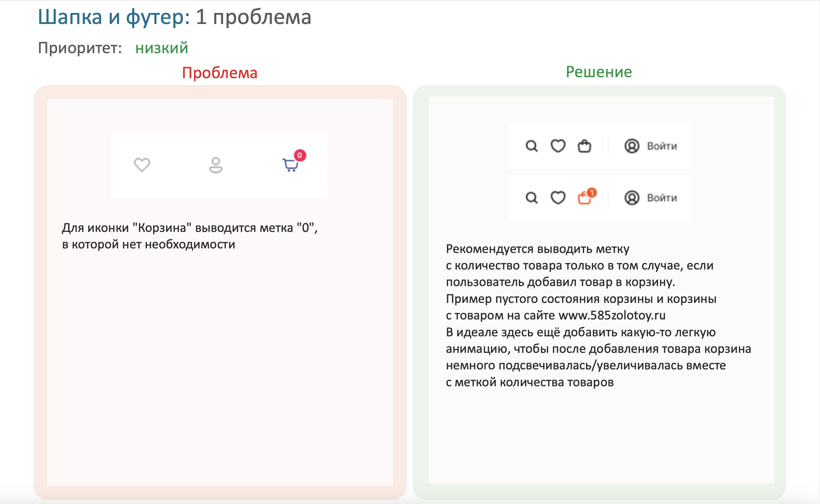Click the blue shopping cart icon
Viewport: 820px width, 504px height.
coord(290,165)
